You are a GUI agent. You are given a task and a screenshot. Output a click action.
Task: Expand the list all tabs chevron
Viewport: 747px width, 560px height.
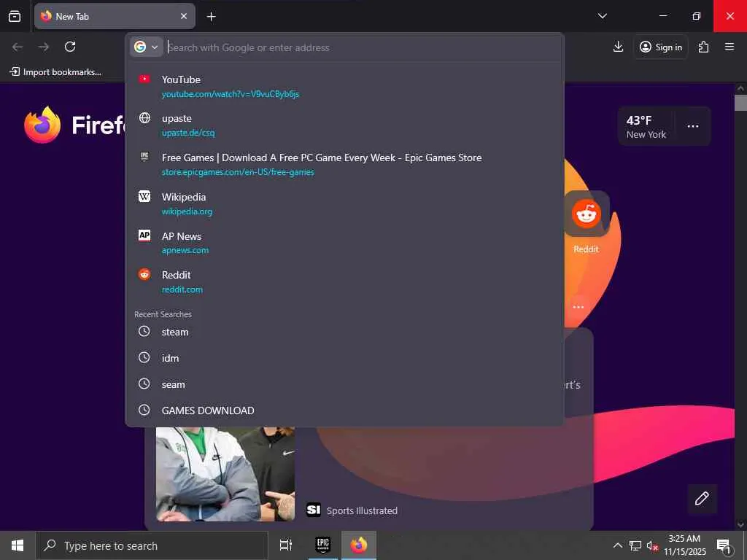pos(602,16)
